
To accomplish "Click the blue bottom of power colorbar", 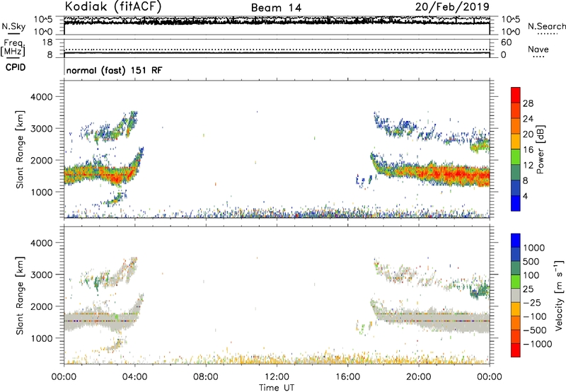I will (x=516, y=203).
